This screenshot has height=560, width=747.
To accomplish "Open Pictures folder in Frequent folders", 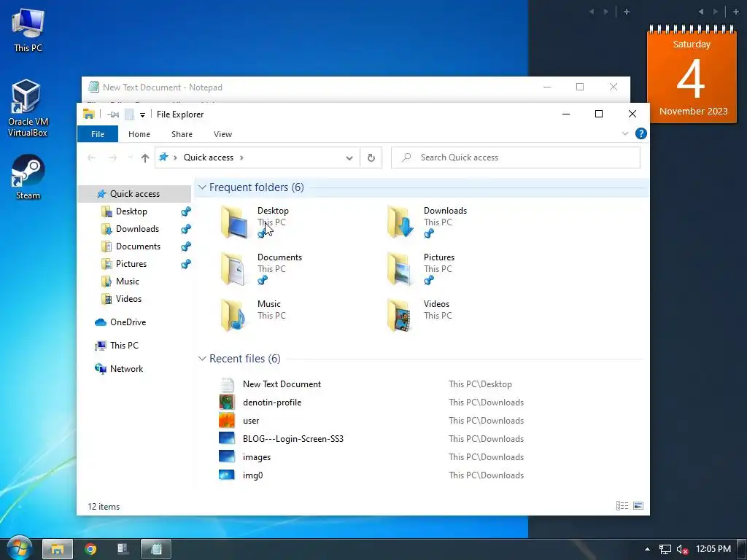I will 422,268.
